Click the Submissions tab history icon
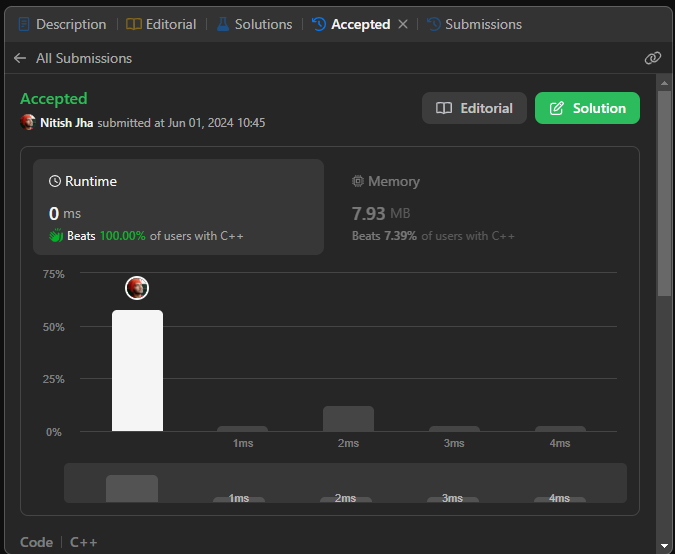Image resolution: width=675 pixels, height=554 pixels. coord(433,24)
